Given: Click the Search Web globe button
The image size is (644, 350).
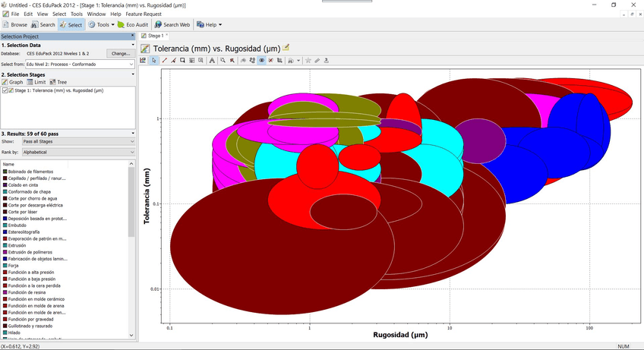Looking at the screenshot, I should point(172,24).
